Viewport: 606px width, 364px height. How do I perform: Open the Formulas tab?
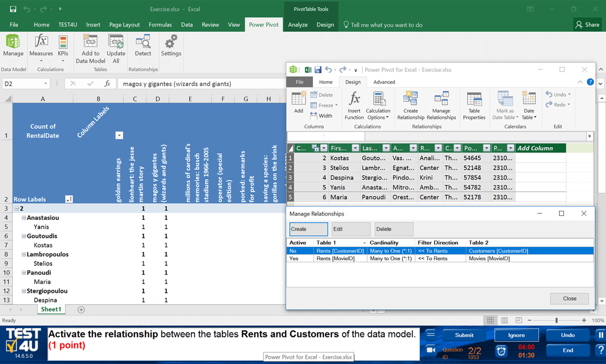[x=160, y=25]
